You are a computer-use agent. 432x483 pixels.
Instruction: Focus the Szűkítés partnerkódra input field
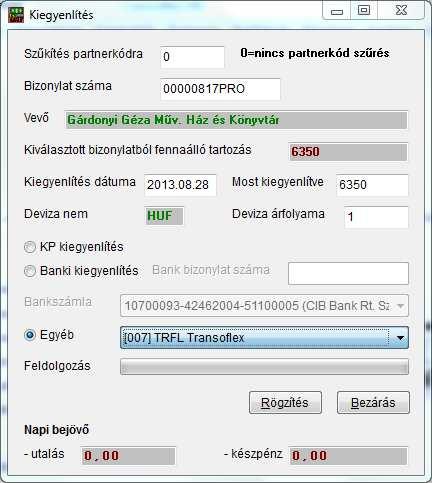[x=193, y=57]
